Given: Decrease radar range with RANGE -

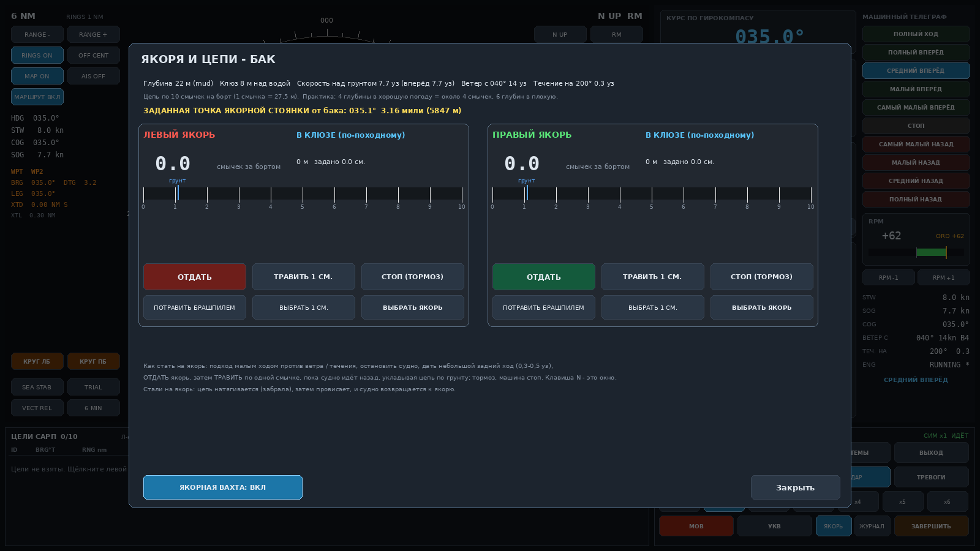Looking at the screenshot, I should tap(37, 34).
